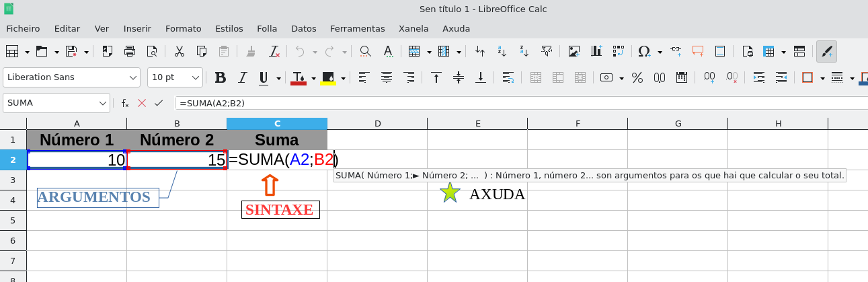Viewport: 868px width, 282px height.
Task: Toggle Italic formatting
Action: [x=243, y=77]
